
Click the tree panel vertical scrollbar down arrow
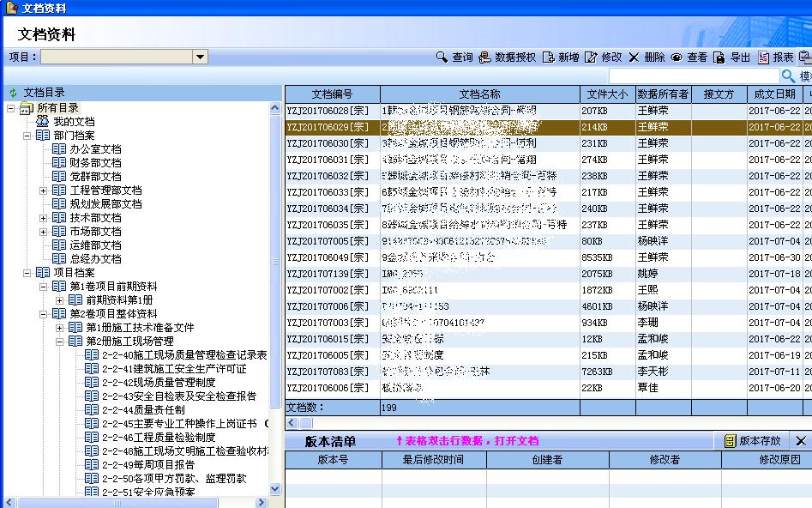[275, 489]
